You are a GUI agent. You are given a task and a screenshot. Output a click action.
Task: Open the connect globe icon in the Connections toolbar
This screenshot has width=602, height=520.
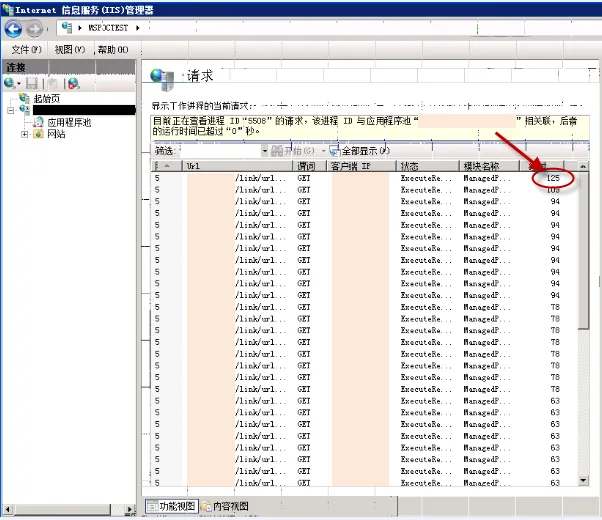pos(9,83)
